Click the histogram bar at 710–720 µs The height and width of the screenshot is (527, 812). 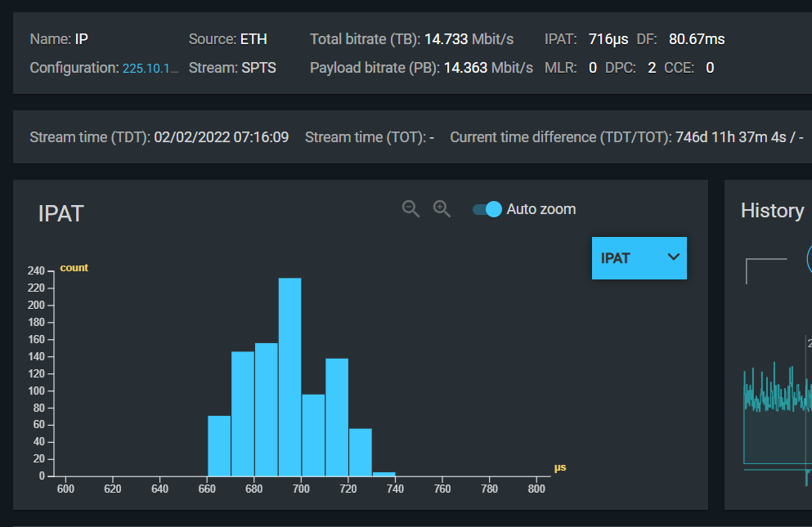click(337, 417)
